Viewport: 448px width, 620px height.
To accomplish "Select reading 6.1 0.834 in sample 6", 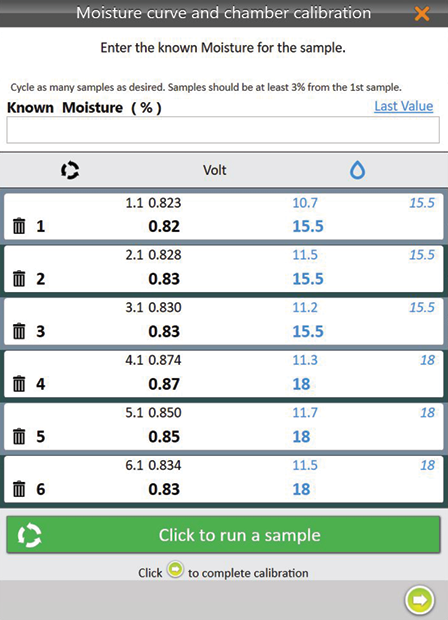I will (153, 465).
